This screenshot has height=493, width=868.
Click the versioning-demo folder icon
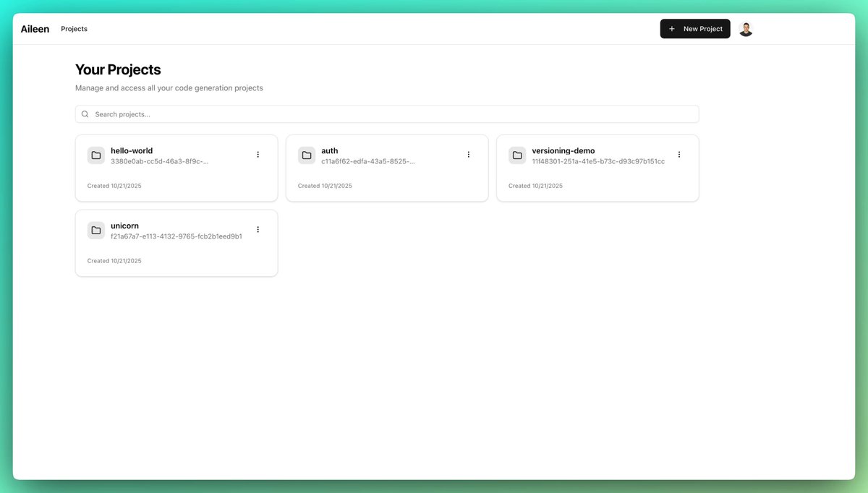[517, 155]
